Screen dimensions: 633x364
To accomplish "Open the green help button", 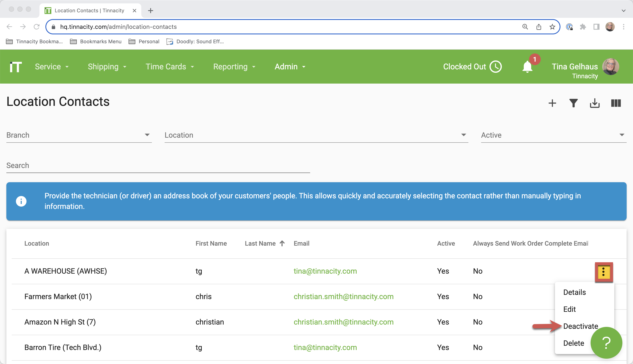I will (606, 343).
